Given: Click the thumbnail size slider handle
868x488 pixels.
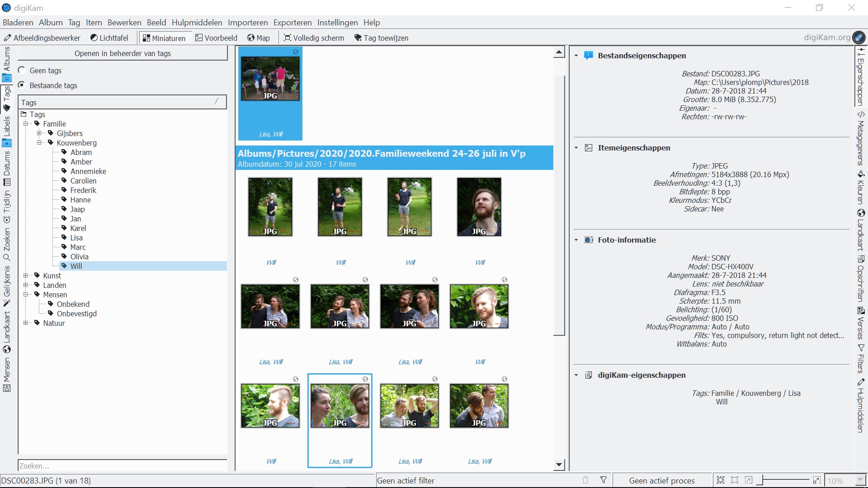Looking at the screenshot, I should (x=760, y=480).
